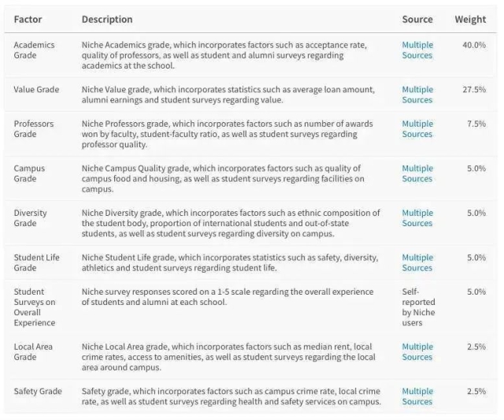Viewport: 504px width, 420px height.
Task: Click the Student Surveys on Overall Experience row label
Action: click(x=35, y=307)
